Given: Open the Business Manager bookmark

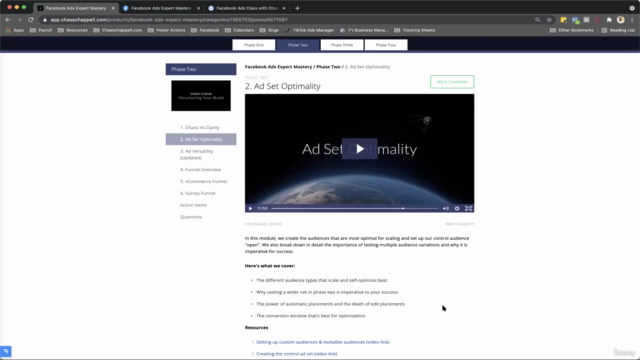Looking at the screenshot, I should coord(364,30).
